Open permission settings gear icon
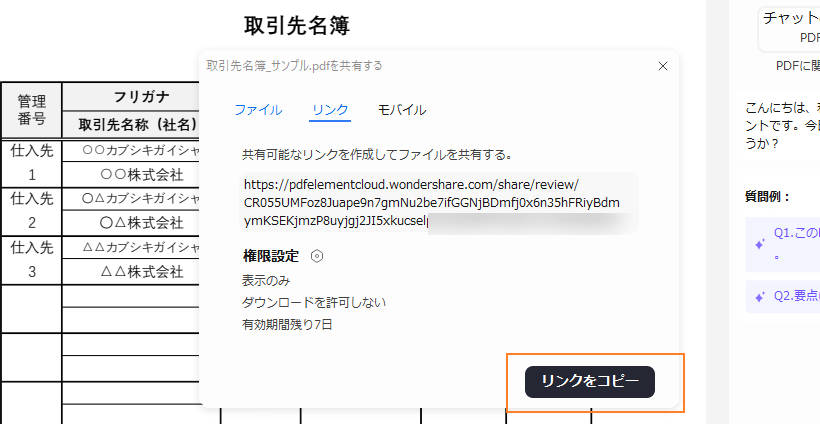The width and height of the screenshot is (820, 424). [x=317, y=256]
